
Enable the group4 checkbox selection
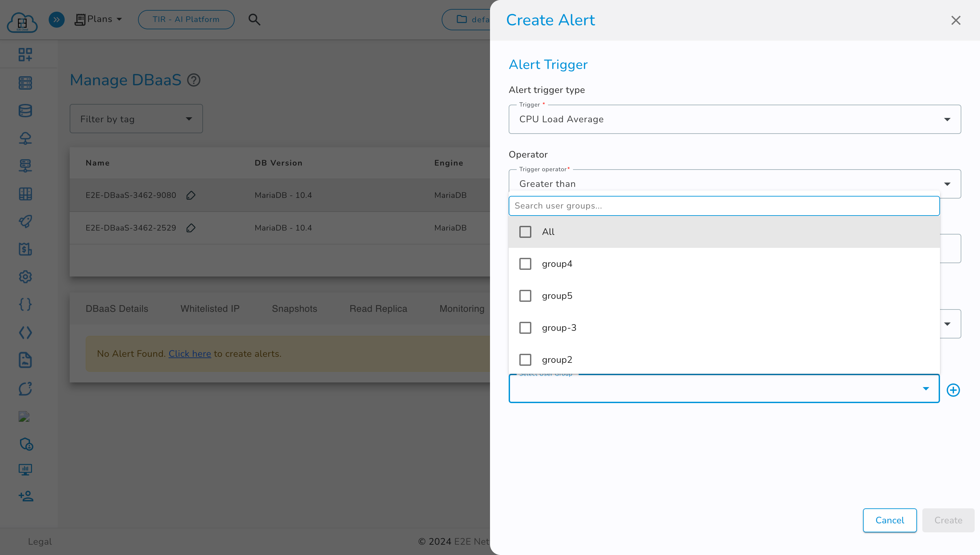tap(525, 263)
